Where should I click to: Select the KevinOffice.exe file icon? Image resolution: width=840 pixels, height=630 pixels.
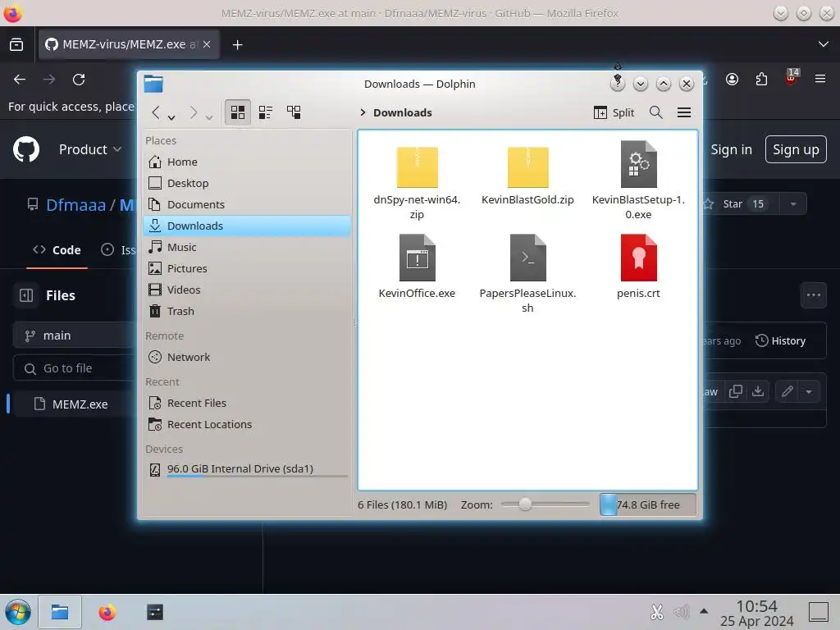pyautogui.click(x=417, y=258)
